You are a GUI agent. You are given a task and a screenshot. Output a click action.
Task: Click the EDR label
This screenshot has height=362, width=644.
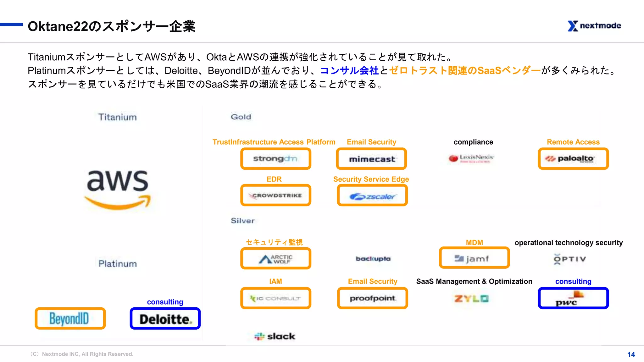(x=274, y=179)
